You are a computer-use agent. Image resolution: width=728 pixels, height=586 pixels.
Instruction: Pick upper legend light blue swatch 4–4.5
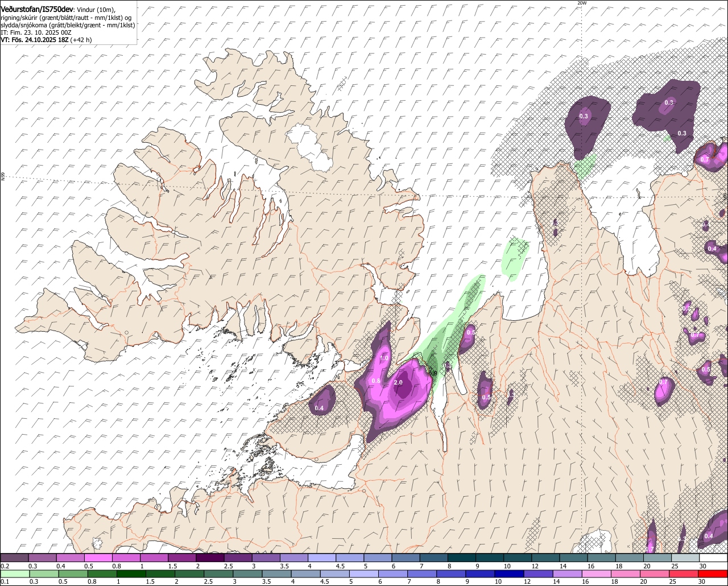point(322,558)
